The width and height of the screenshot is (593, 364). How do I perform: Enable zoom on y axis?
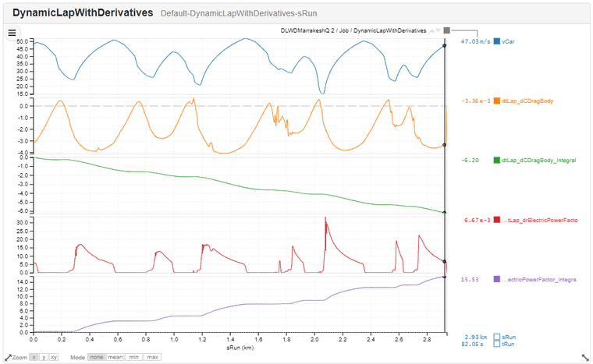click(44, 357)
